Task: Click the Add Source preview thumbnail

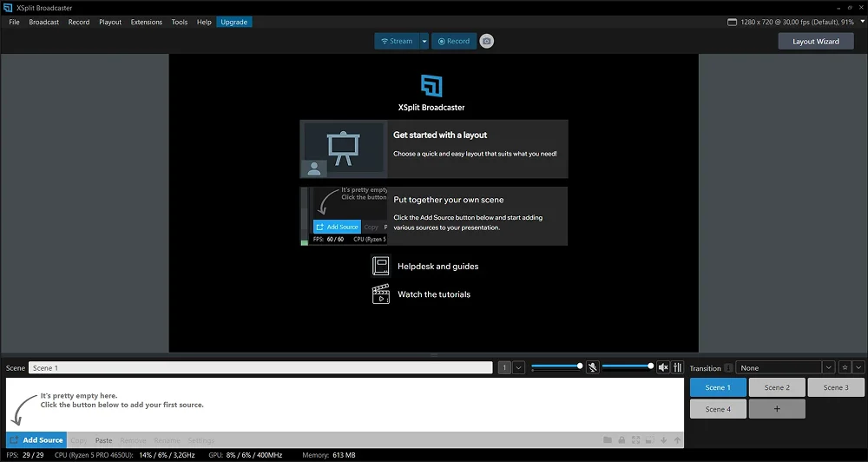Action: pyautogui.click(x=344, y=216)
